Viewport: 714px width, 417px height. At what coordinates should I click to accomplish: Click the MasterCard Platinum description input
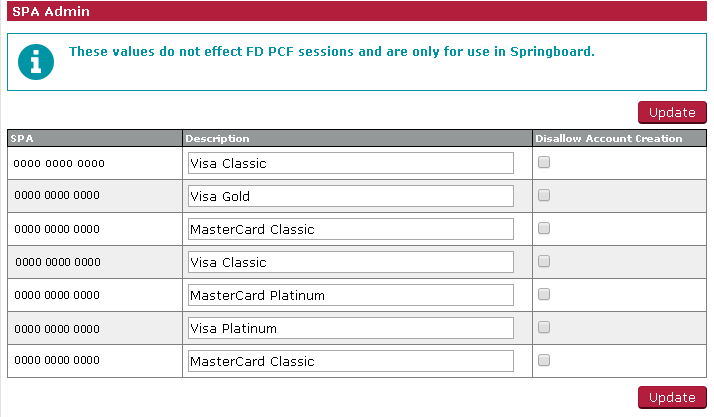click(351, 295)
